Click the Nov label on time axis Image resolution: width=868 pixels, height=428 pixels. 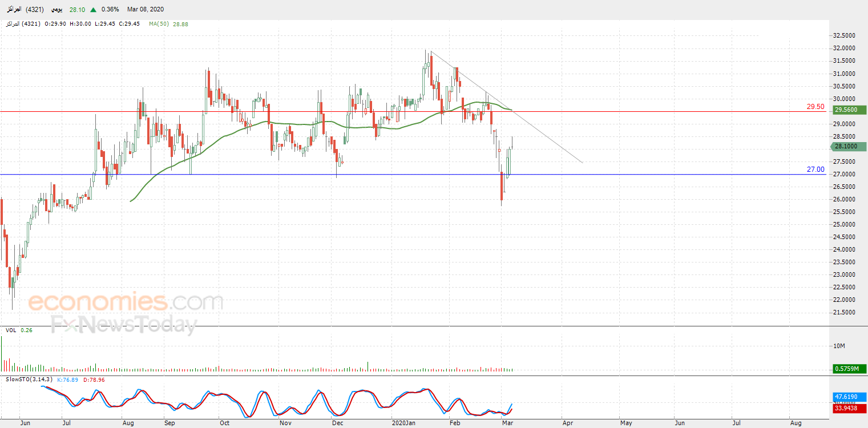click(286, 423)
